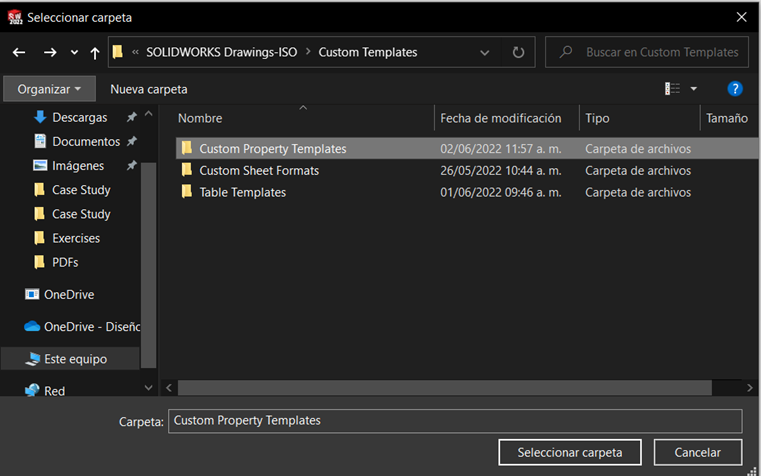Open the help question mark icon
The image size is (761, 476).
click(735, 89)
